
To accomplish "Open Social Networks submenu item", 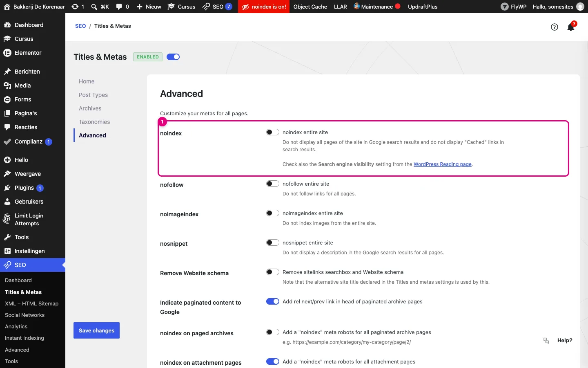I will [24, 315].
